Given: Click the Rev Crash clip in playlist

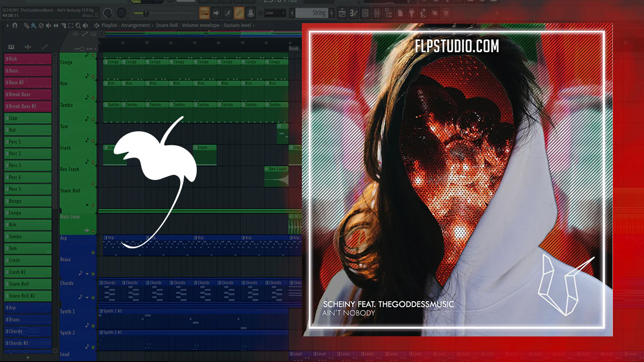Looking at the screenshot, I should tap(276, 176).
